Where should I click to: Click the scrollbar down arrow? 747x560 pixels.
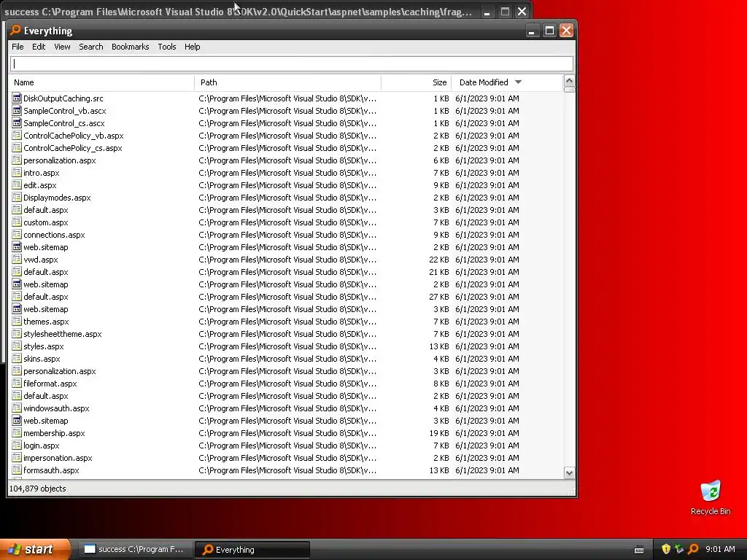569,472
